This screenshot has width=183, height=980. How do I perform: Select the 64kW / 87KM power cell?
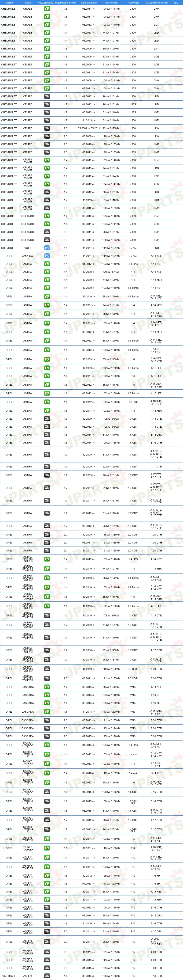point(111,272)
